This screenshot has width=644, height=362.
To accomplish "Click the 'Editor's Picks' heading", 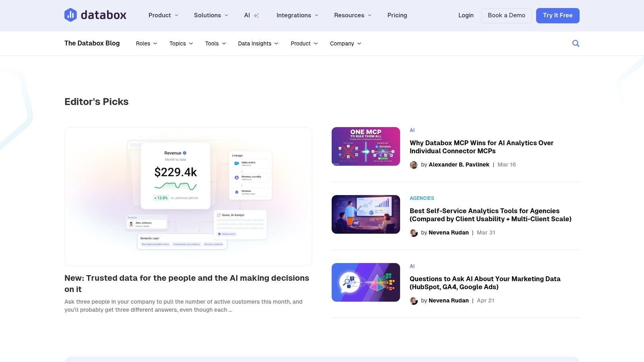I will 97,102.
